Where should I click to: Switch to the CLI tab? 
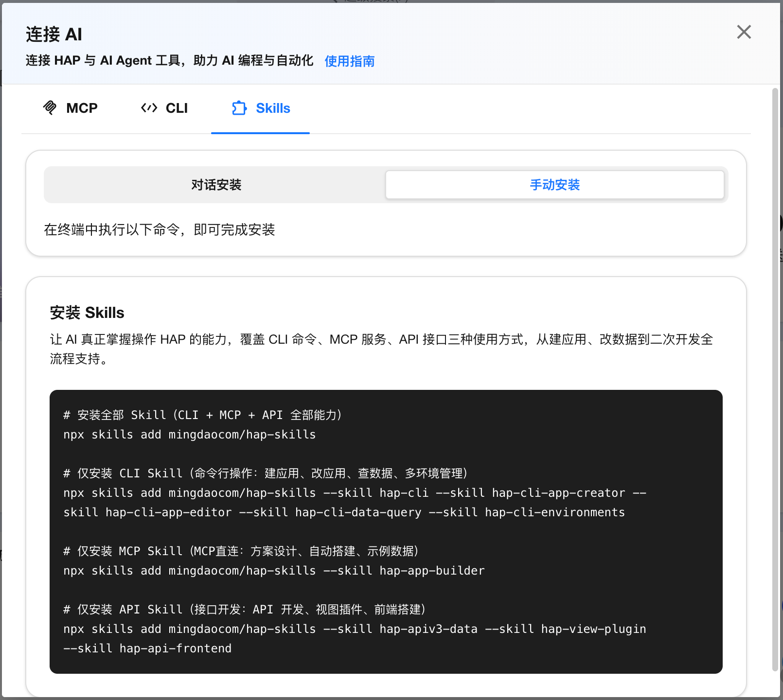tap(164, 108)
